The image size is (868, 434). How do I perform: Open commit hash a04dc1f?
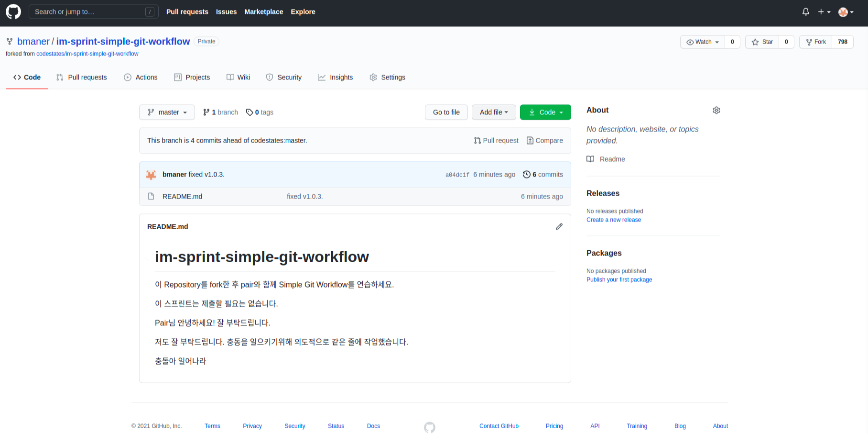pyautogui.click(x=457, y=175)
